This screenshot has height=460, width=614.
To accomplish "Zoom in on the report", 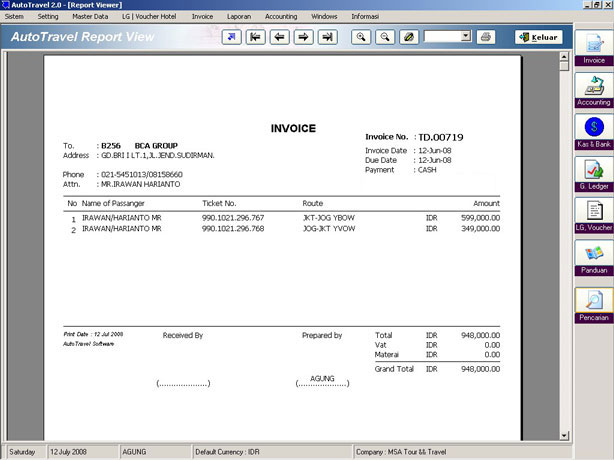I will (x=361, y=37).
